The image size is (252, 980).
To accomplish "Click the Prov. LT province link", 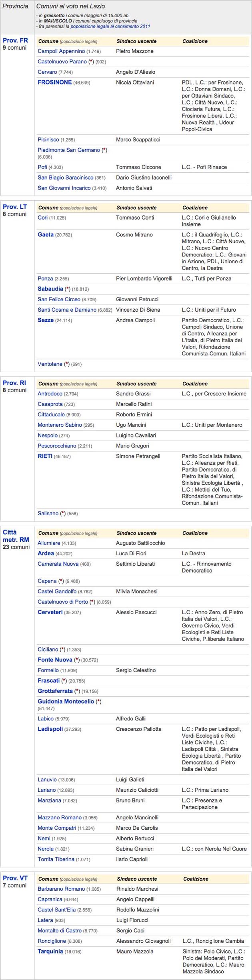I will click(x=15, y=207).
